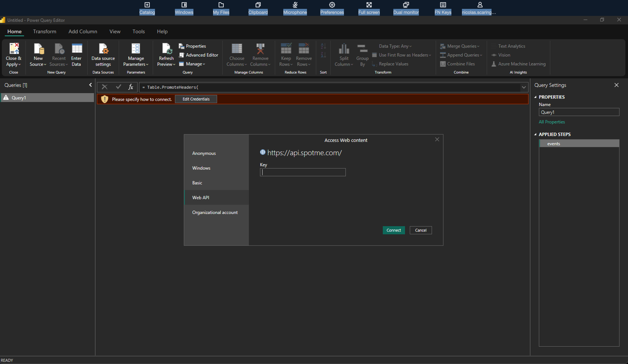
Task: Click the Sort ascending icon
Action: (x=323, y=46)
